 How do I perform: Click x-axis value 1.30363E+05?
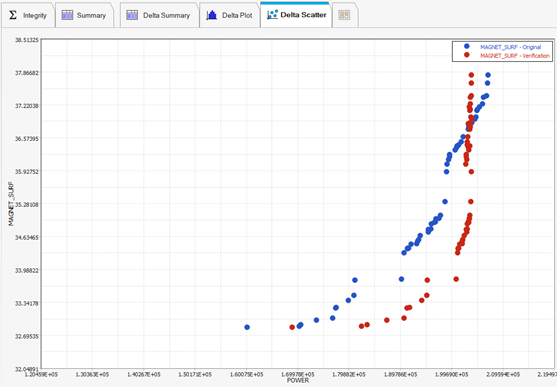[92, 375]
